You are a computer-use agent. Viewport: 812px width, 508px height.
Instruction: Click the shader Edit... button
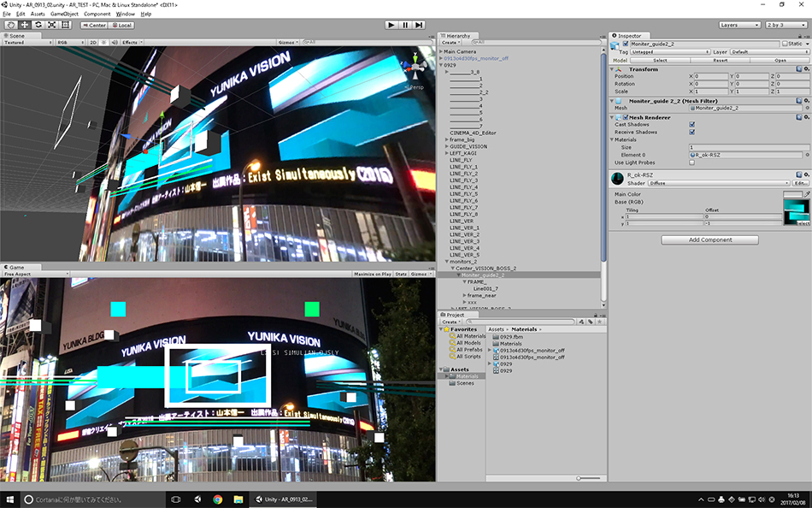tap(801, 183)
